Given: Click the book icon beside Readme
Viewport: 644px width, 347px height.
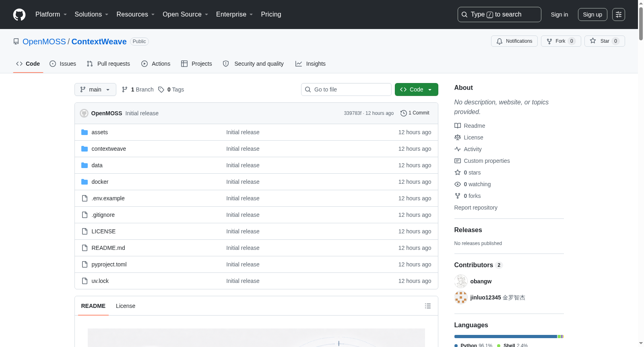Looking at the screenshot, I should click(458, 126).
